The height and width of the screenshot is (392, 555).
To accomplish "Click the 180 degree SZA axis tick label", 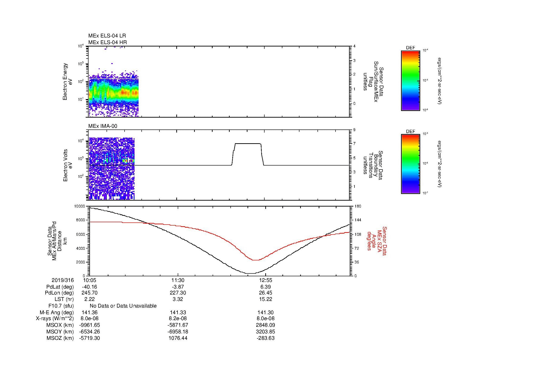I will pos(358,206).
